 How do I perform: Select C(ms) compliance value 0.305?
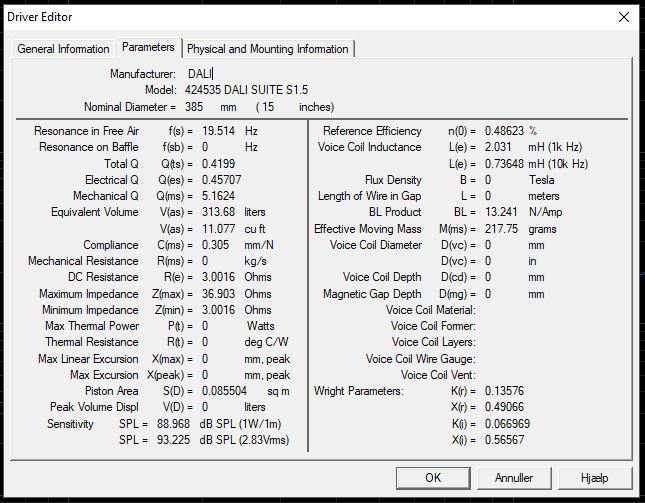click(215, 245)
